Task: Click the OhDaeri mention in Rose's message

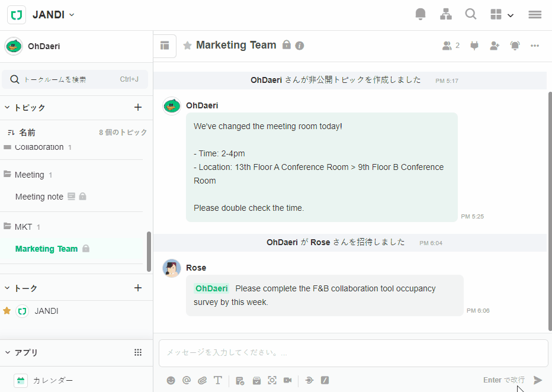Action: click(211, 288)
